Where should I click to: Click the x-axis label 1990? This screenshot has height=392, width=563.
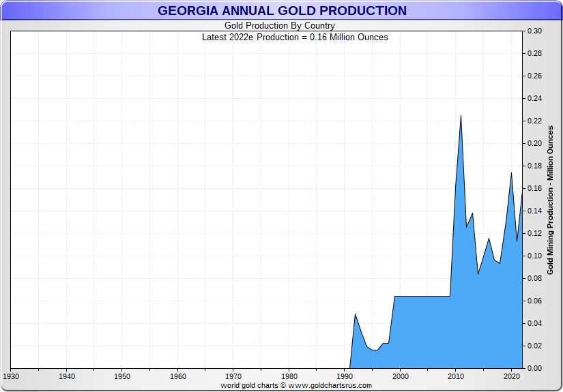click(345, 376)
